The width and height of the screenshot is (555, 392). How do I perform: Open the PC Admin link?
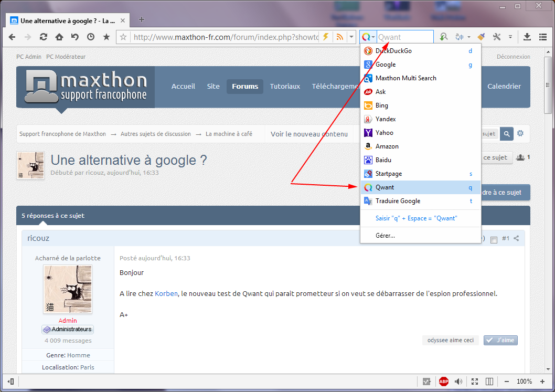click(29, 57)
